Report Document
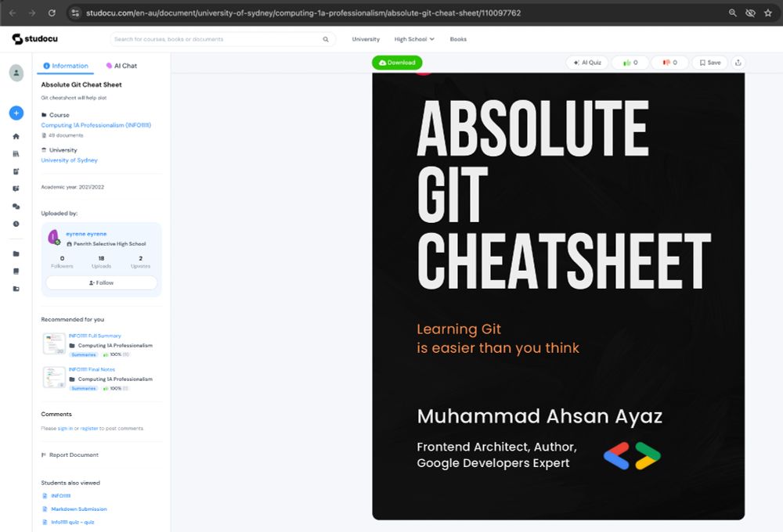 pyautogui.click(x=70, y=455)
